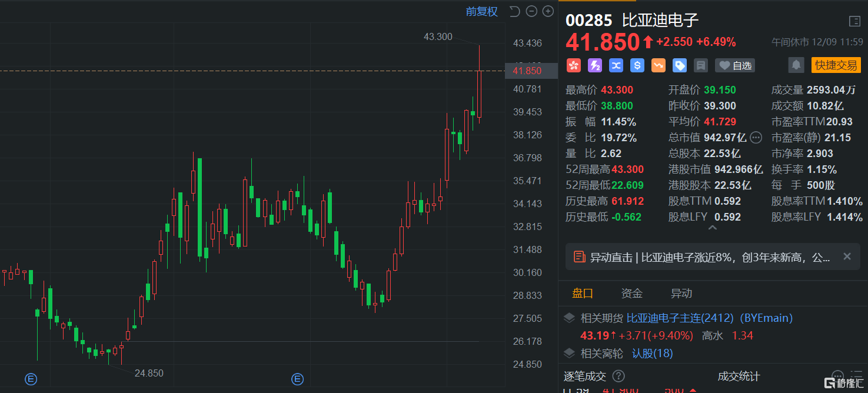
Task: Click the futures price 43.19
Action: 594,336
